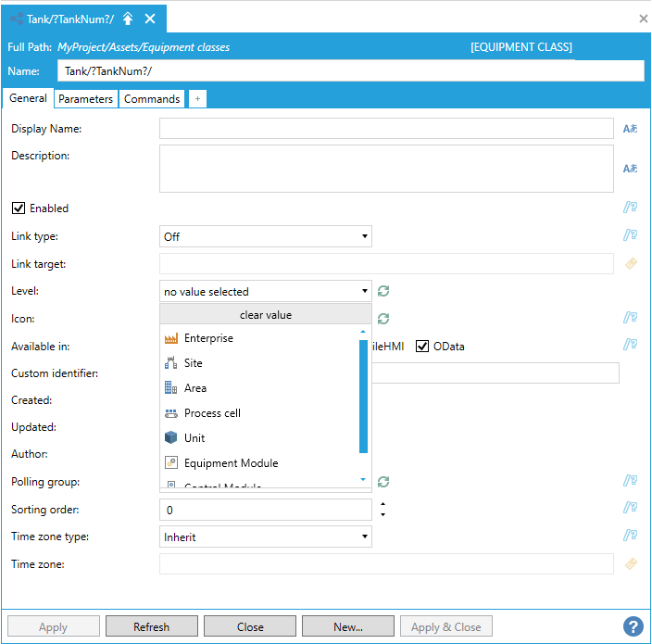Click the translate icon beside Description

630,169
